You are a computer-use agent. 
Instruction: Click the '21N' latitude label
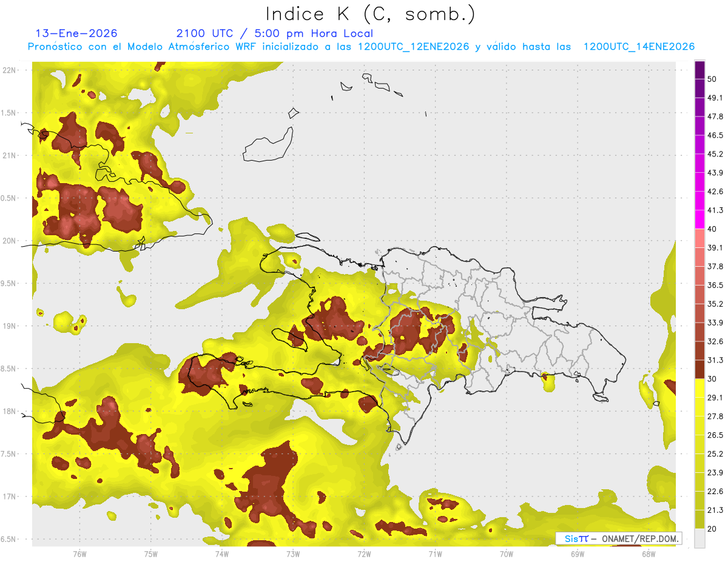[x=10, y=155]
